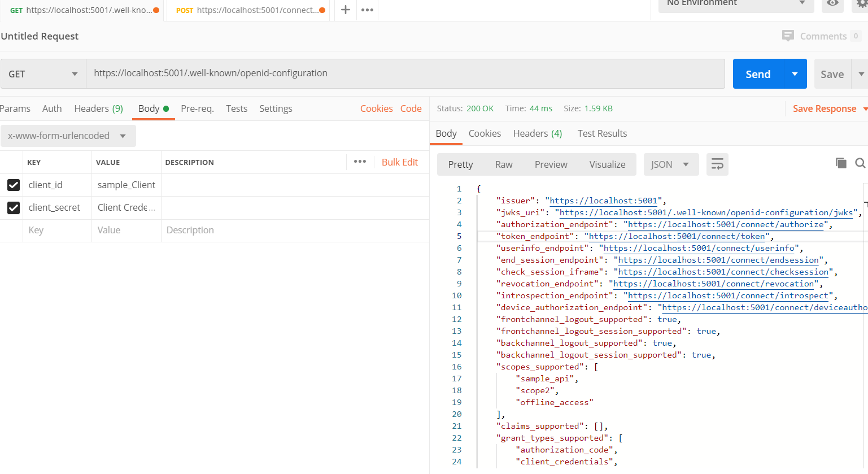Viewport: 868px width, 474px height.
Task: Click the 200 OK status text
Action: pyautogui.click(x=480, y=108)
